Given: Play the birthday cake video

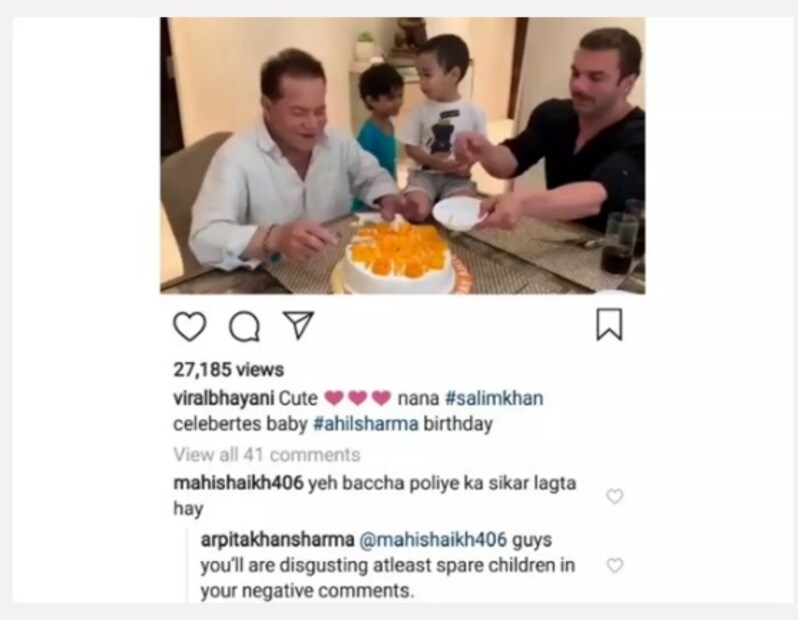Looking at the screenshot, I should point(403,155).
